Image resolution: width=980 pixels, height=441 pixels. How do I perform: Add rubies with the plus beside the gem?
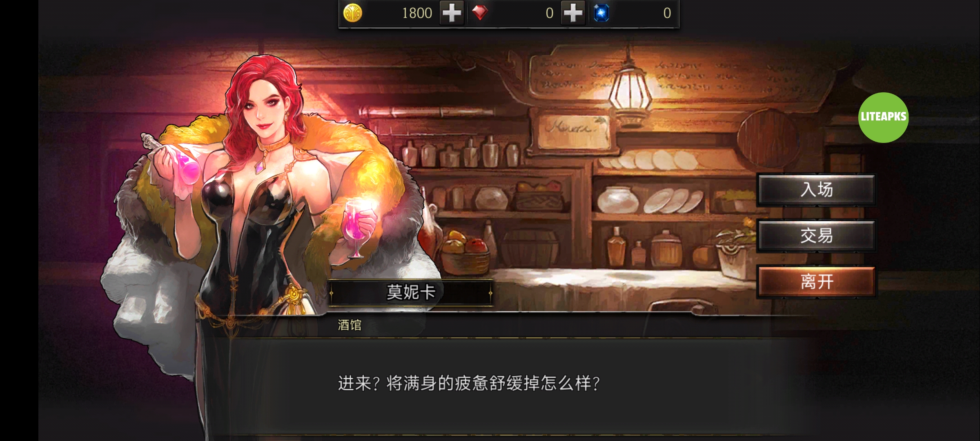click(x=573, y=13)
